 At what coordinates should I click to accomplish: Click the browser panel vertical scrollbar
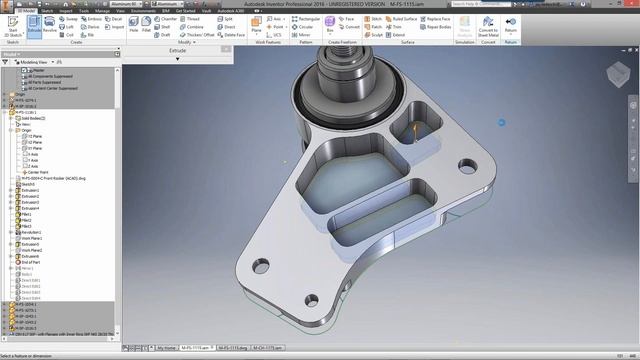pos(118,201)
